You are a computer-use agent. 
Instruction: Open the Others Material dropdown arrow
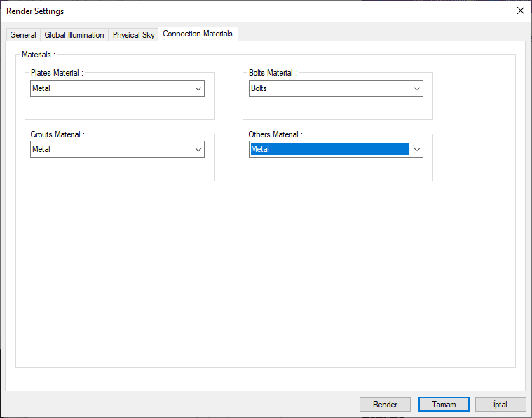tap(417, 149)
